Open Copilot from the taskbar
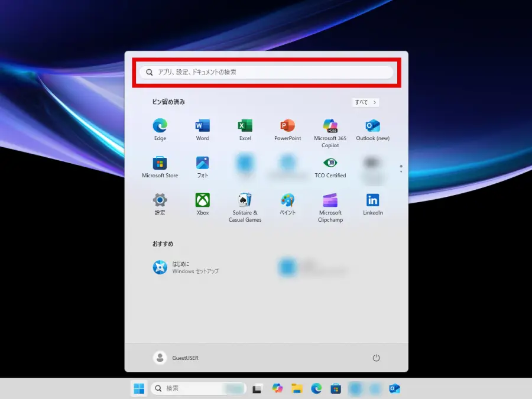The image size is (532, 399). (x=277, y=388)
